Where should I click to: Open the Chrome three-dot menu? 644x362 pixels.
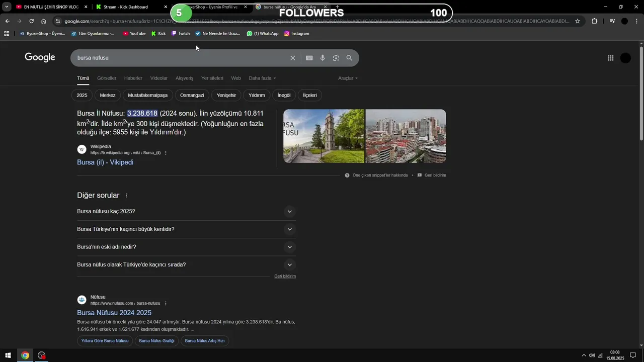[637, 21]
